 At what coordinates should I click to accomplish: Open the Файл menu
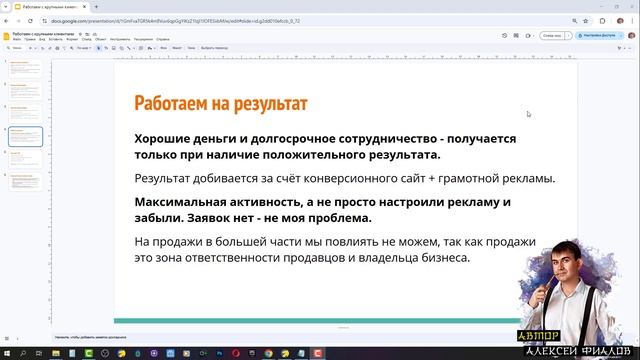click(17, 39)
